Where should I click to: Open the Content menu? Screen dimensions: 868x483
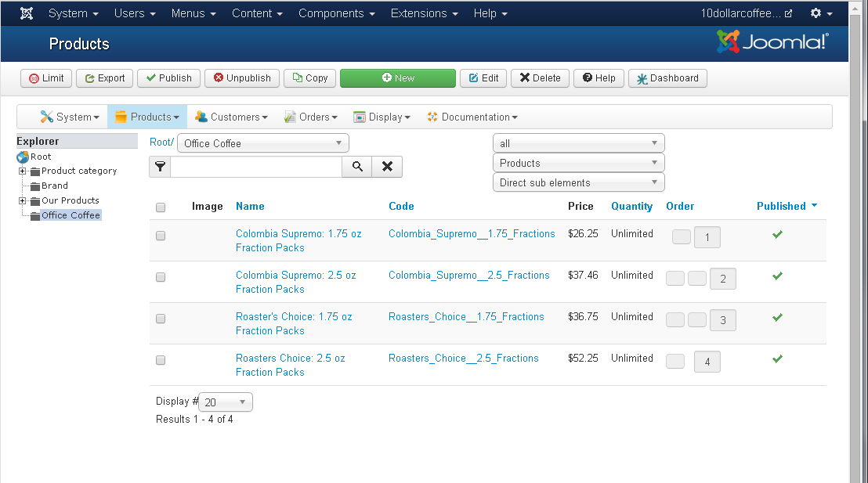(257, 13)
